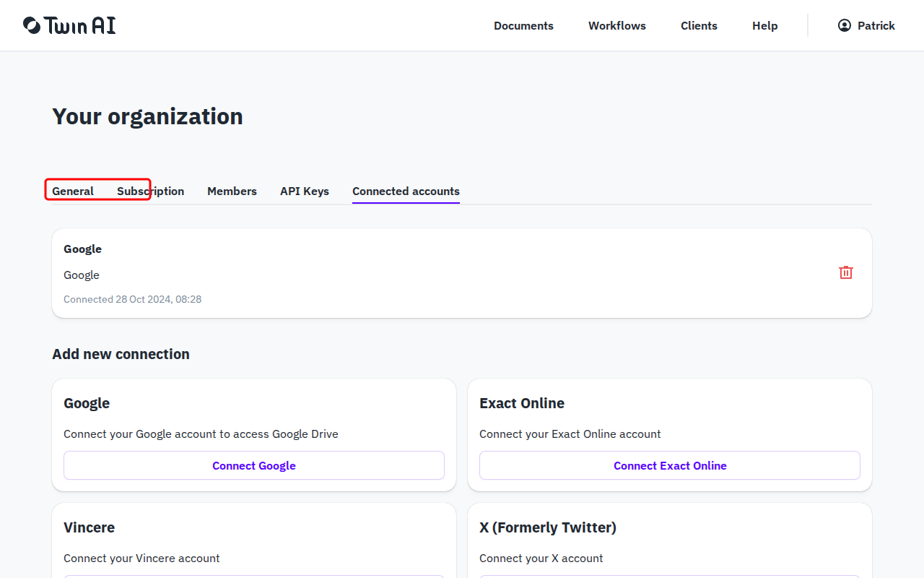Click the Patrick username label
This screenshot has height=578, width=924.
(876, 25)
